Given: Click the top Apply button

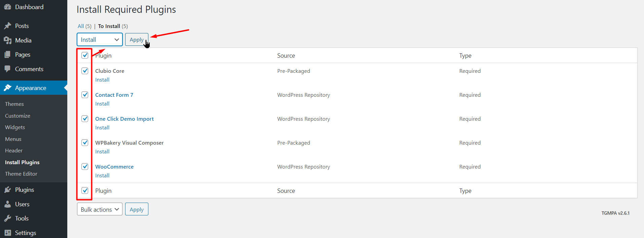Looking at the screenshot, I should click(x=137, y=40).
